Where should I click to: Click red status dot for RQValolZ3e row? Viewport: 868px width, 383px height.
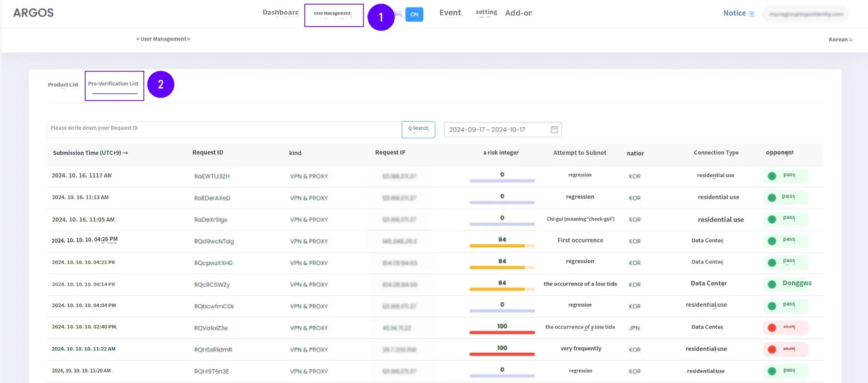coord(772,327)
